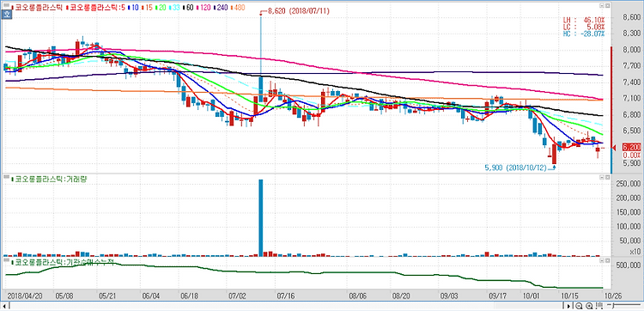Zoom in the chart with the plus magnifier
644x311 pixels.
pos(589,306)
